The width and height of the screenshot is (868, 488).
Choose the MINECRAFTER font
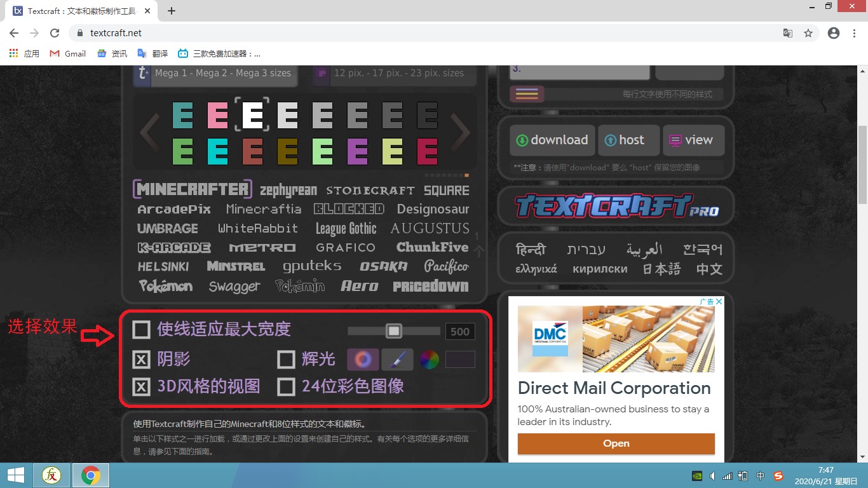coord(193,189)
